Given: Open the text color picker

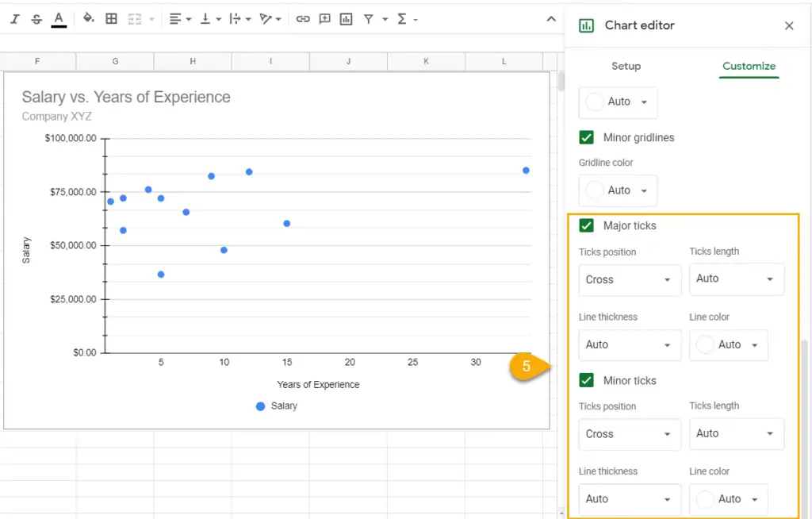Looking at the screenshot, I should 57,17.
